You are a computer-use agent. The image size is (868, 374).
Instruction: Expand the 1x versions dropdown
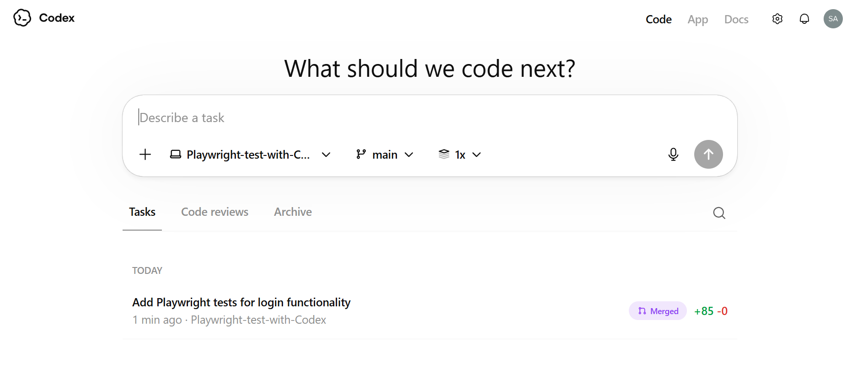click(460, 155)
